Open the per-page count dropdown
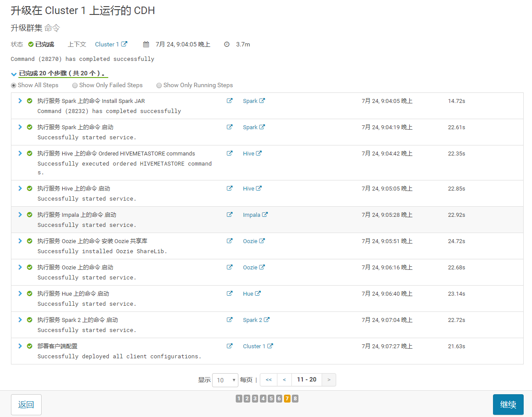532x417 pixels. tap(225, 380)
